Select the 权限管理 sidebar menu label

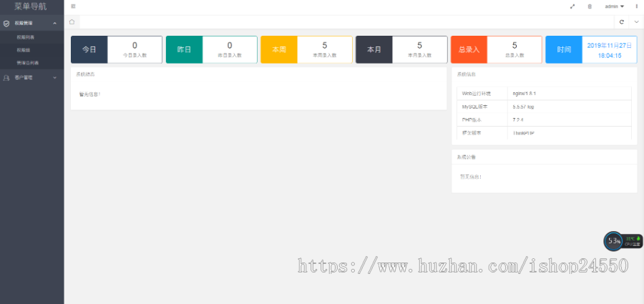coord(24,24)
